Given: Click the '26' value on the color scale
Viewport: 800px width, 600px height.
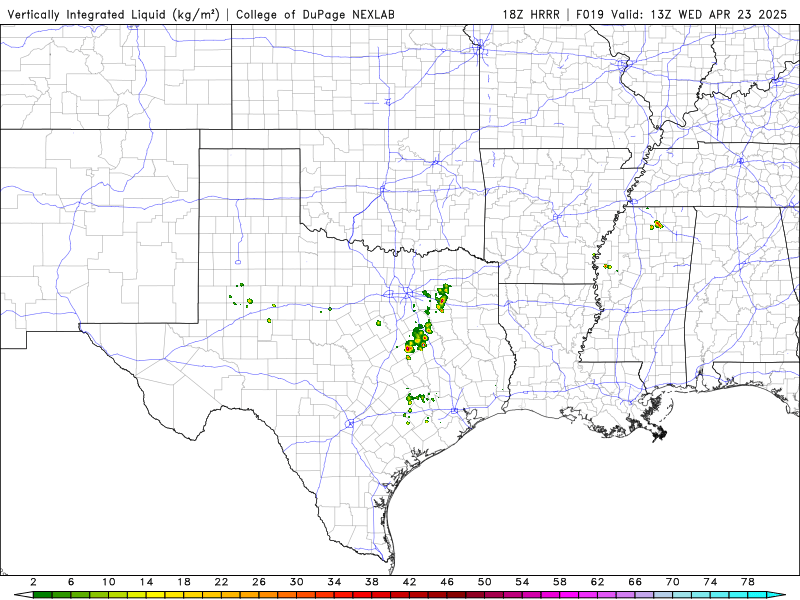Looking at the screenshot, I should point(259,582).
